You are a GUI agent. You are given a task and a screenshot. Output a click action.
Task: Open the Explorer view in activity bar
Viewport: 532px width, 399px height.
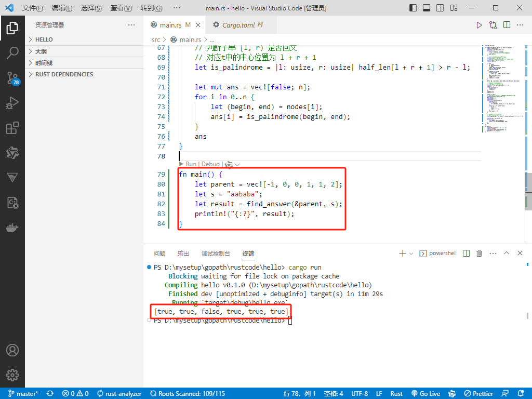point(12,28)
